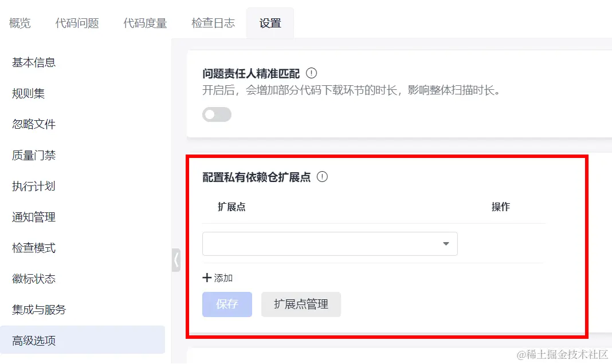Select 执行计划 in the sidebar

tap(34, 186)
